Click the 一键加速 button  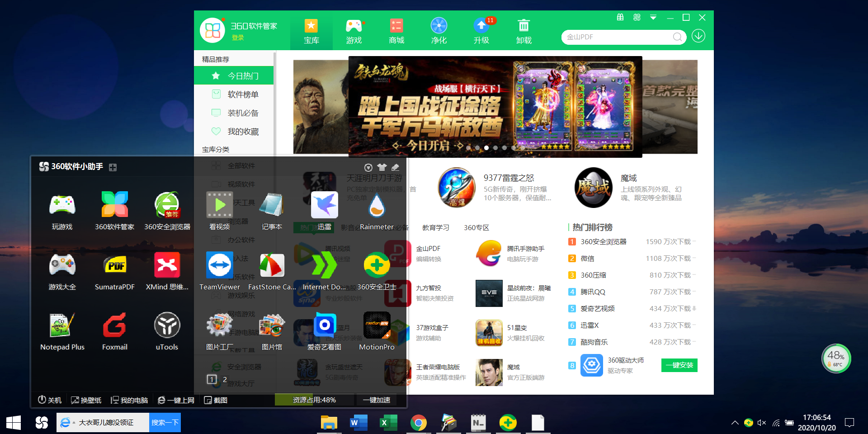click(377, 400)
